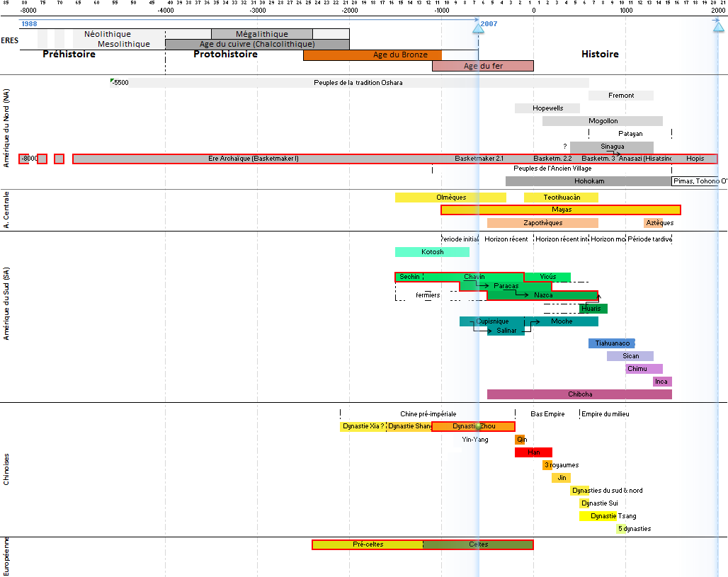Select the Pré-celtes bar

(368, 544)
